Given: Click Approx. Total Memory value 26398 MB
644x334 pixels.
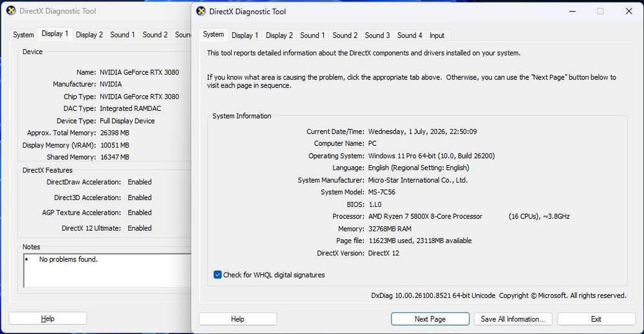Looking at the screenshot, I should tap(115, 133).
